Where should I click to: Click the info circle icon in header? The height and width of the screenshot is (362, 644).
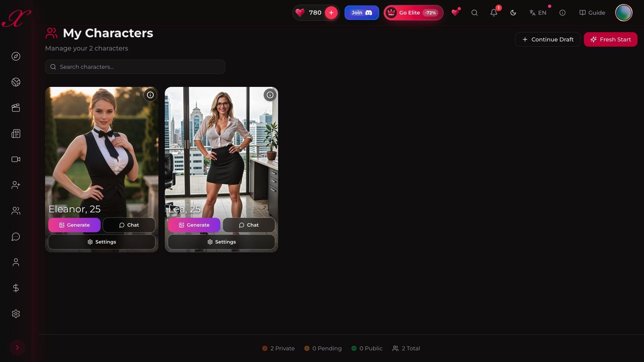(562, 12)
